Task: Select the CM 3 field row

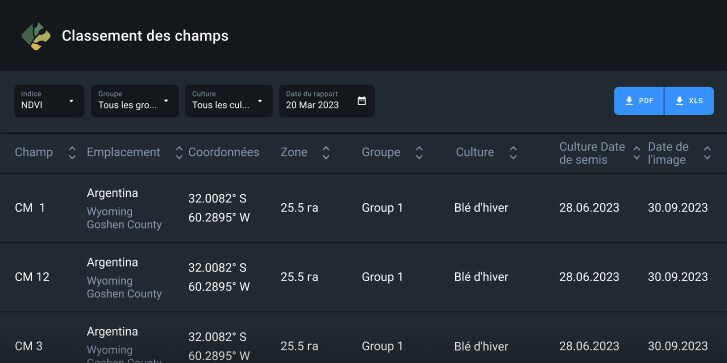Action: (x=364, y=338)
